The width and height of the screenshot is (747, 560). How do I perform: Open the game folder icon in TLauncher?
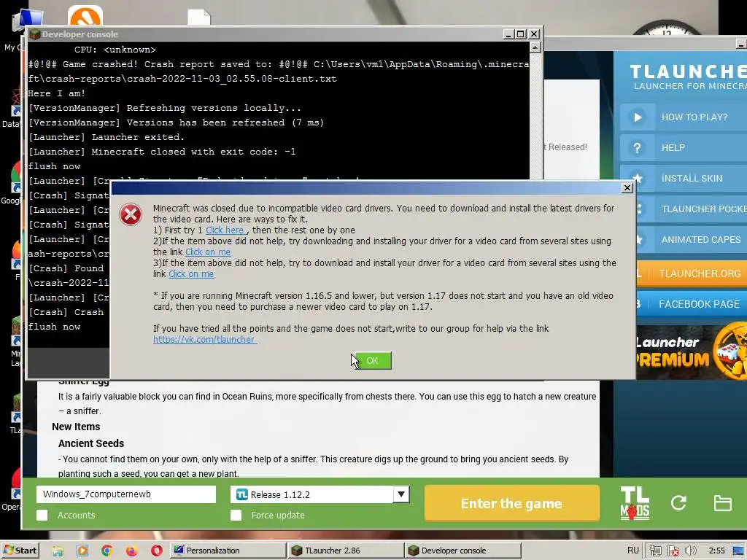coord(722,503)
